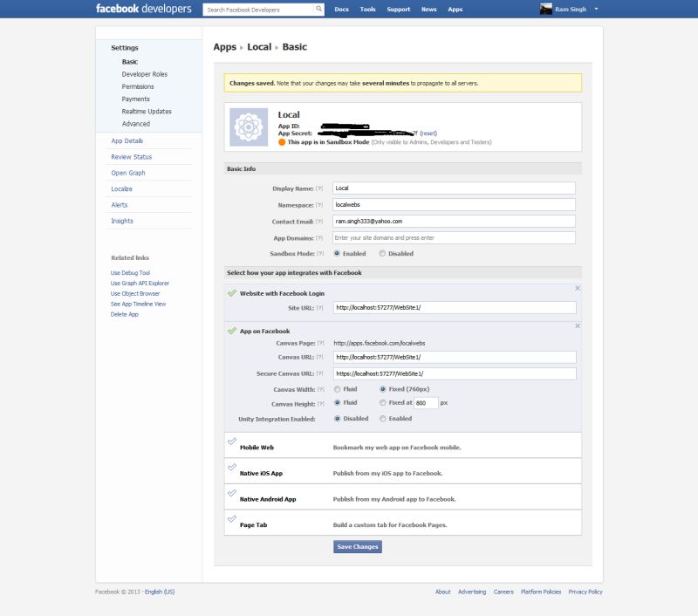Enable Unity Integration
698x616 pixels.
pos(381,419)
